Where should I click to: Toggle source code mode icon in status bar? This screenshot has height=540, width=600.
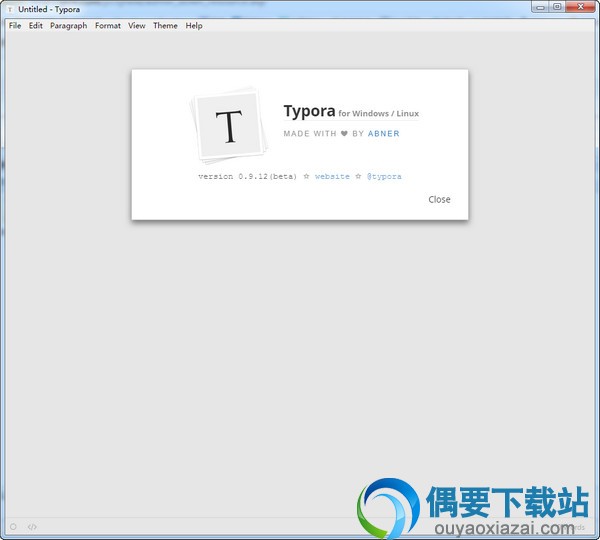[32, 527]
